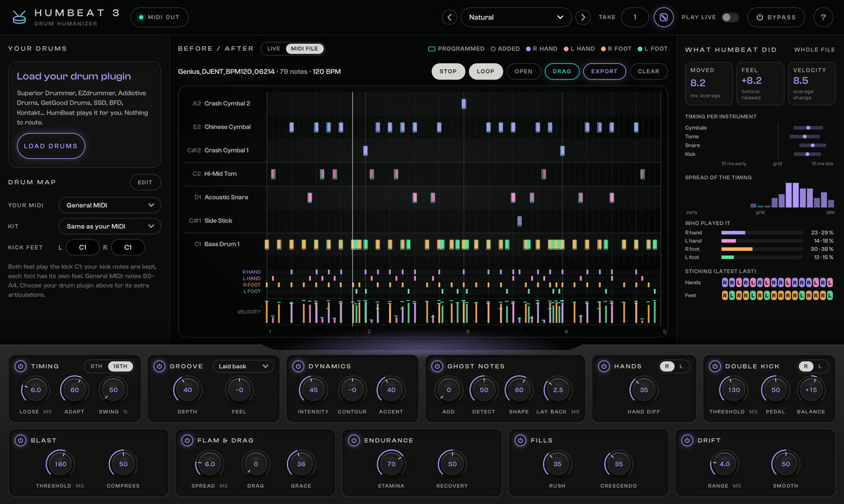Screen dimensions: 844x504
Task: Switch the Play Live toggle
Action: 730,18
